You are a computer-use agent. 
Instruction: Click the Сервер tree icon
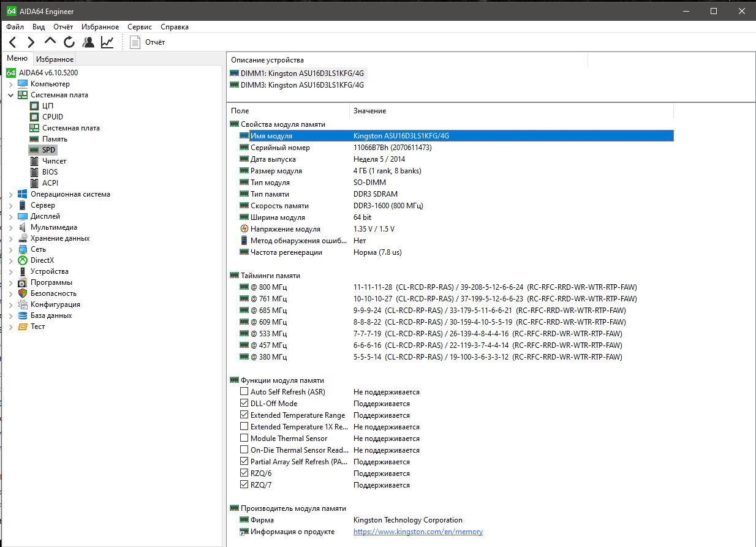(x=23, y=205)
